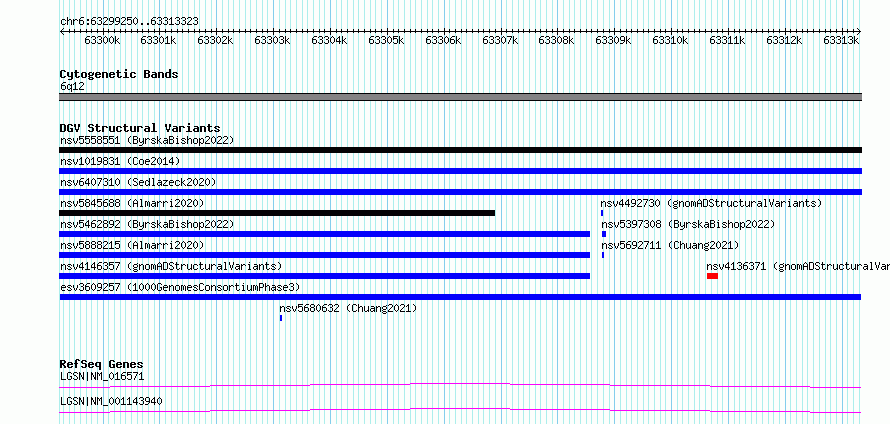Click the blue nsv6407310 variant bar
Viewport: 890px width, 424px height.
tap(460, 192)
